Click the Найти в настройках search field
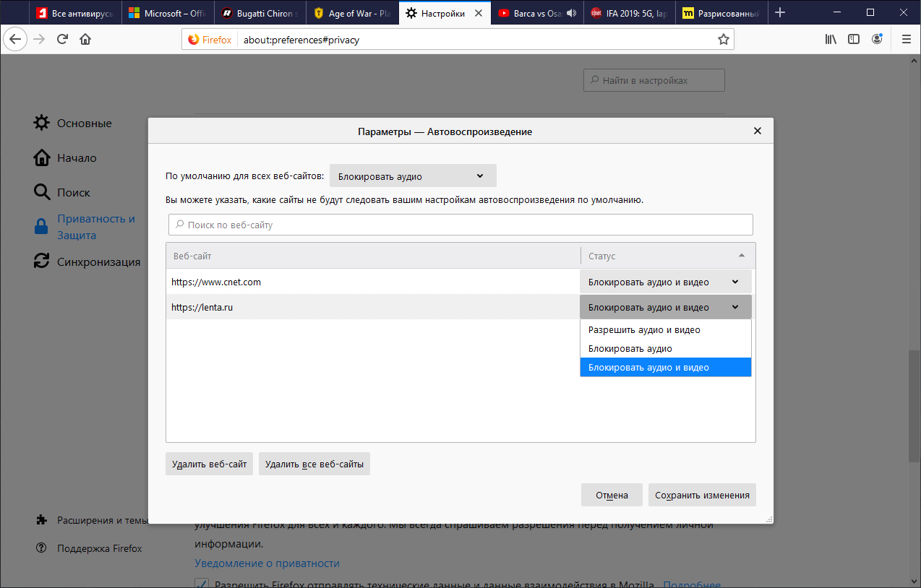The height and width of the screenshot is (588, 921). coord(654,80)
